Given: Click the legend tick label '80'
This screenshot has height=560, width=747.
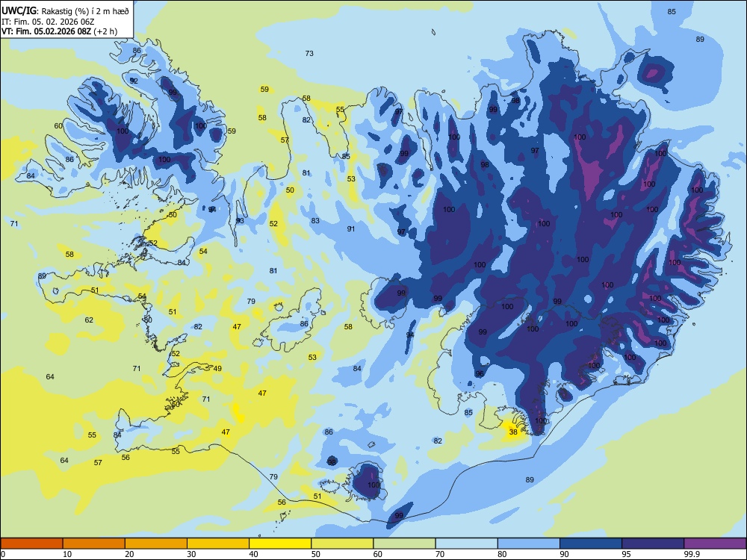Looking at the screenshot, I should 502,554.
